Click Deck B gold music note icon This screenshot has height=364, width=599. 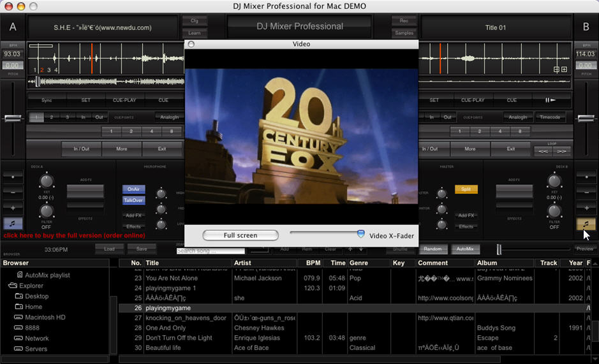[x=586, y=224]
